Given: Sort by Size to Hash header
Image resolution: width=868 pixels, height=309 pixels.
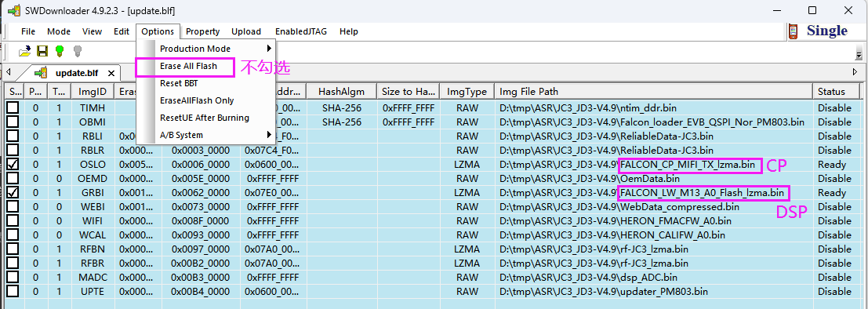Looking at the screenshot, I should (408, 92).
